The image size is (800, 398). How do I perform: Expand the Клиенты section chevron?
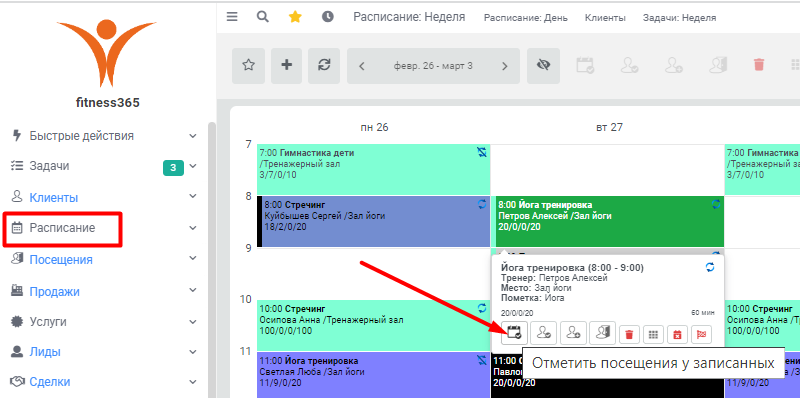192,196
